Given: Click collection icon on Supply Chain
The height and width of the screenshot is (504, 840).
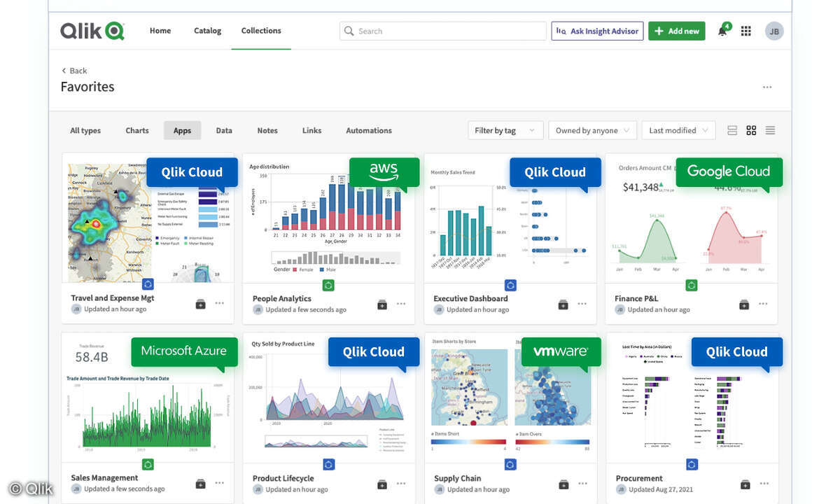Looking at the screenshot, I should pyautogui.click(x=563, y=484).
